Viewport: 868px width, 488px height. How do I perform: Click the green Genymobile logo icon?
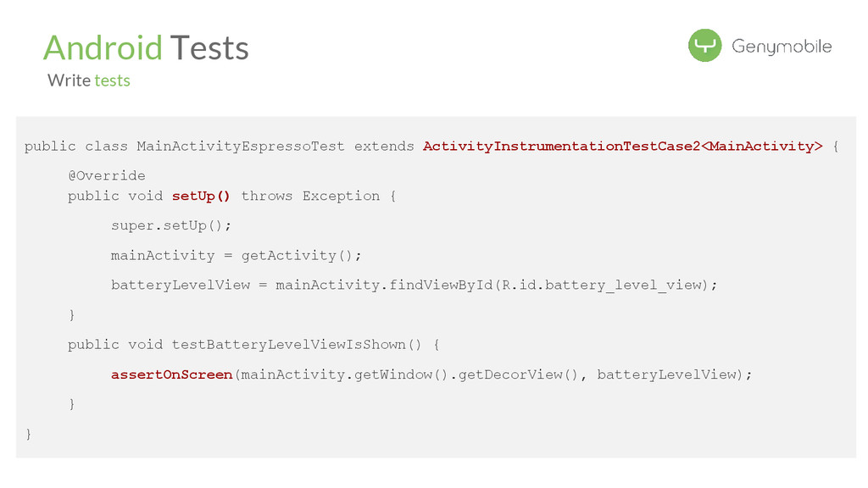pos(704,46)
